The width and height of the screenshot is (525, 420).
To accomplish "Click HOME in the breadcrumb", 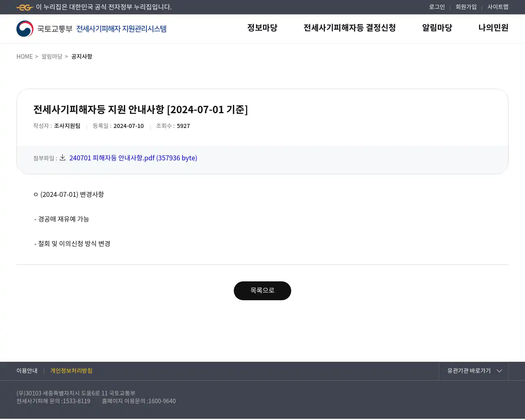I will coord(25,57).
